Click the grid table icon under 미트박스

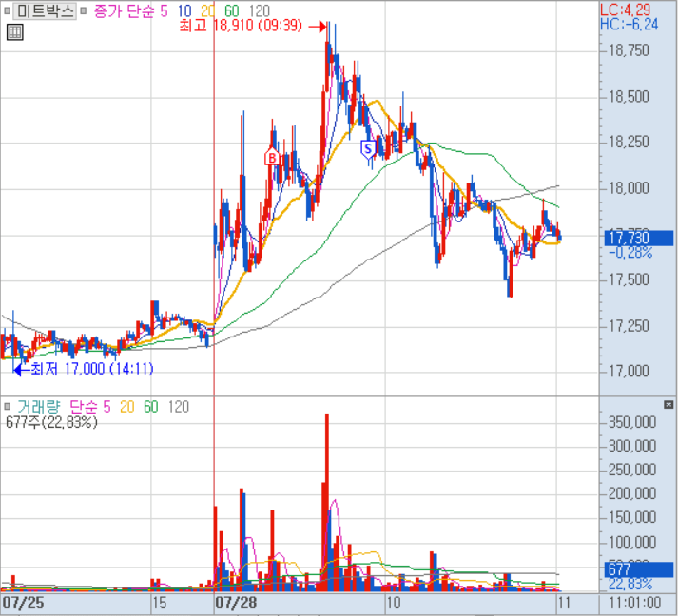point(14,32)
